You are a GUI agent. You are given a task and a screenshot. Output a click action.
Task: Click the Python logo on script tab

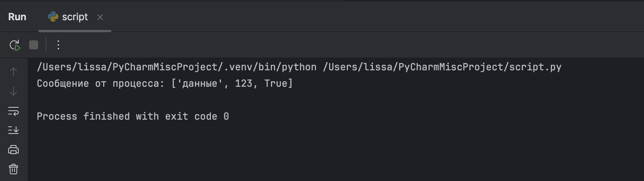pos(53,17)
